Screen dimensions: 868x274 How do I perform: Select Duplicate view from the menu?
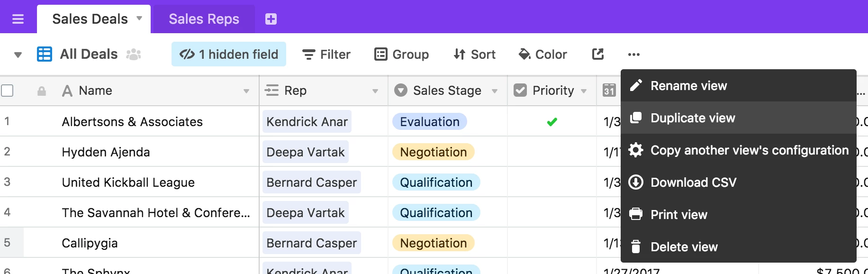(x=692, y=118)
